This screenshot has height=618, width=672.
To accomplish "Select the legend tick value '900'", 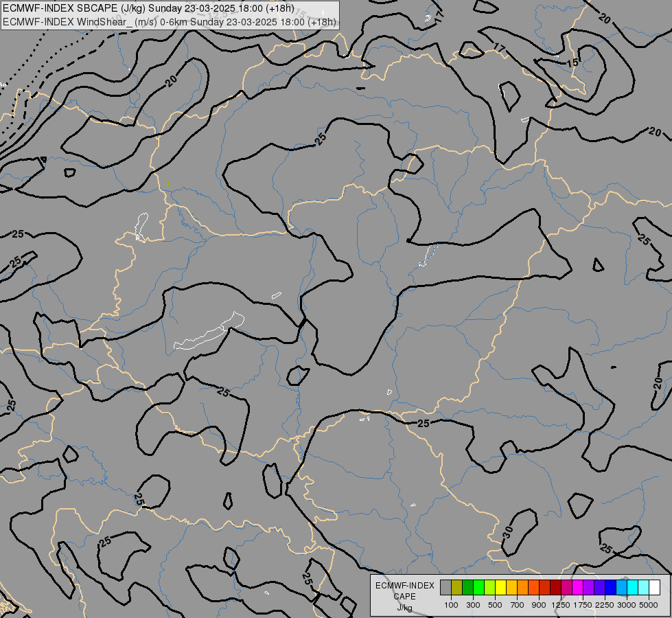I will tap(539, 605).
